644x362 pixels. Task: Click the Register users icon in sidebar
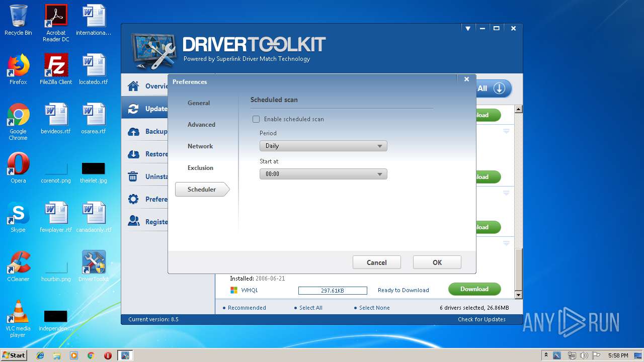pos(133,221)
